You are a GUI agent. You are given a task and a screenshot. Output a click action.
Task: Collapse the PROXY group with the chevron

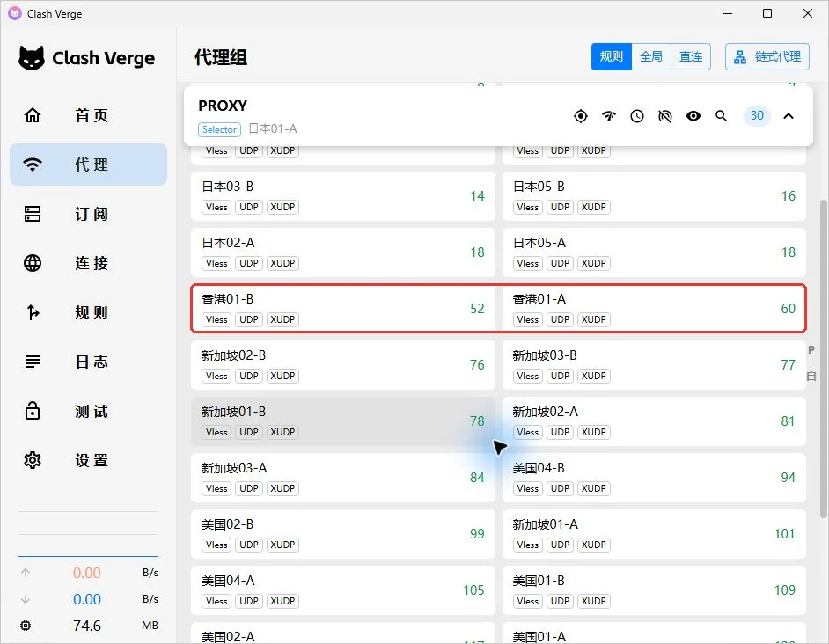point(789,116)
